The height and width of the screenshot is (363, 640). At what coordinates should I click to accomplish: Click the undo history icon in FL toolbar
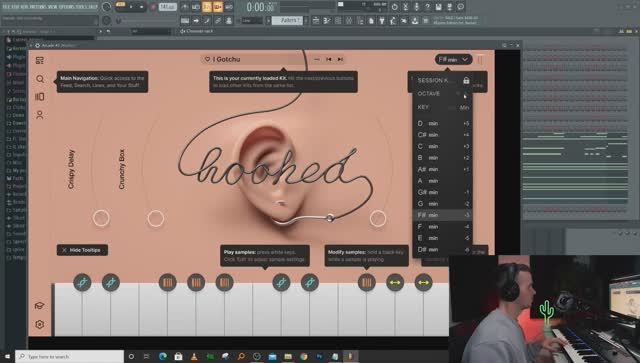click(x=395, y=7)
